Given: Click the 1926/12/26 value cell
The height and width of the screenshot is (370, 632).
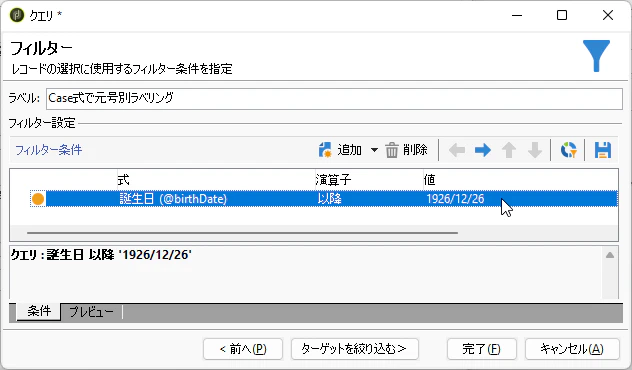Looking at the screenshot, I should click(x=455, y=199).
